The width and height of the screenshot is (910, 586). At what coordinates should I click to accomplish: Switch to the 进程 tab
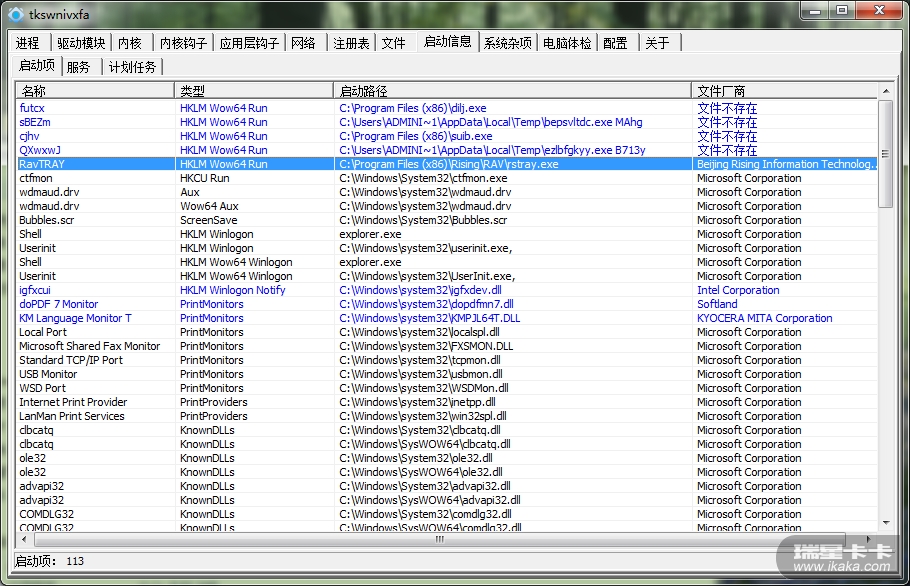(28, 43)
